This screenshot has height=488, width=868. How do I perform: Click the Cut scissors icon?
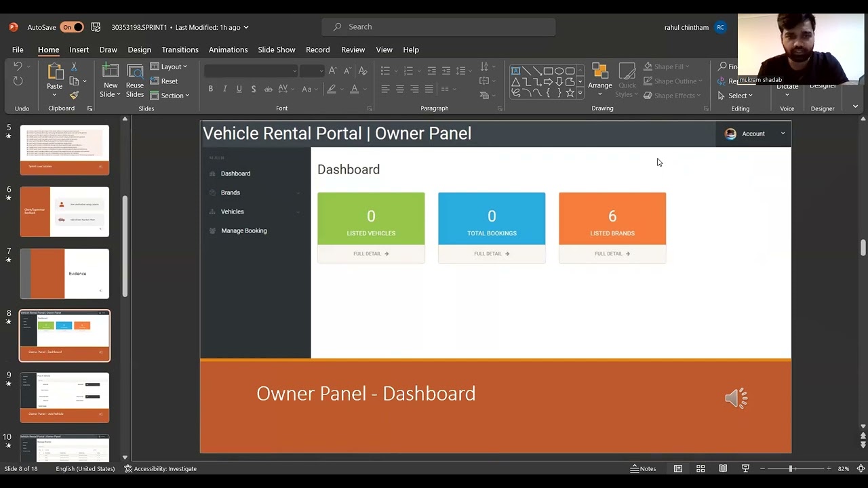coord(74,66)
